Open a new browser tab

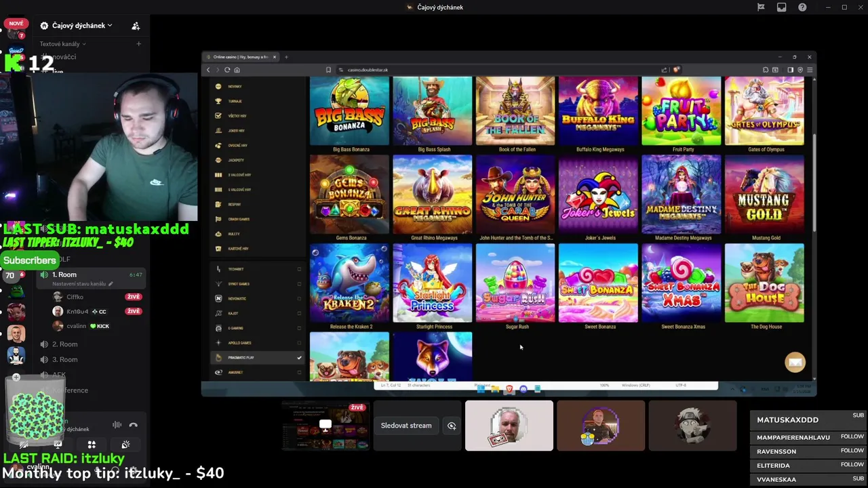(286, 57)
